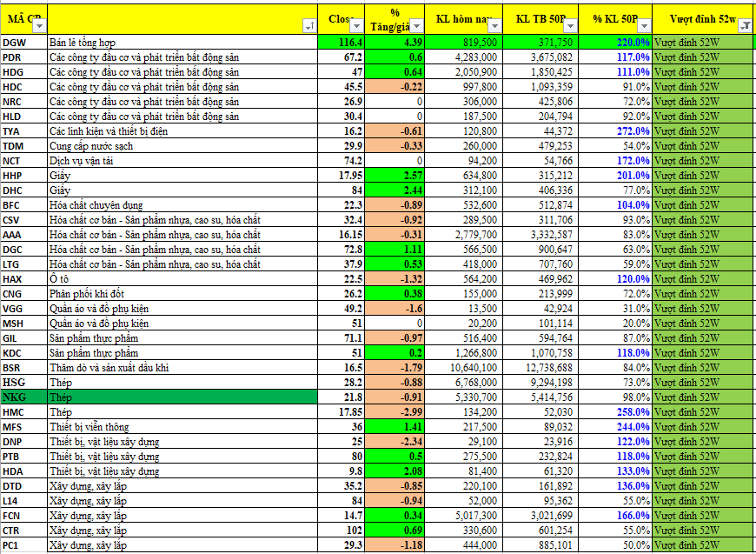Select the highlighted NKG ticker cell
Image resolution: width=756 pixels, height=554 pixels.
click(23, 397)
